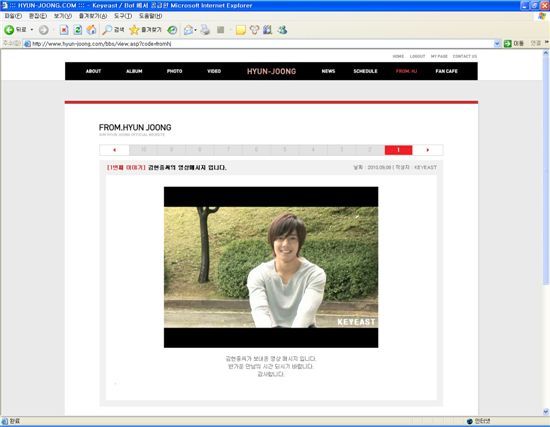Open the FROM.HJ navigation tab

pos(406,71)
